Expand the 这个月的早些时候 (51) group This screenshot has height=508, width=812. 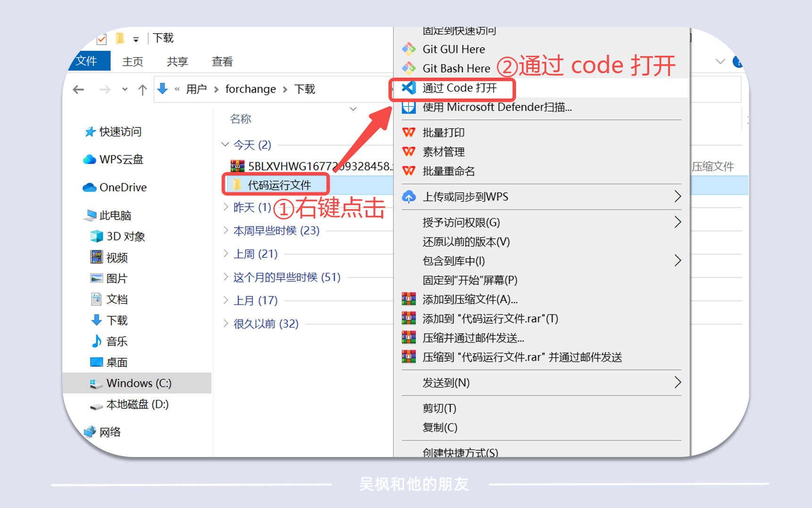tap(226, 277)
